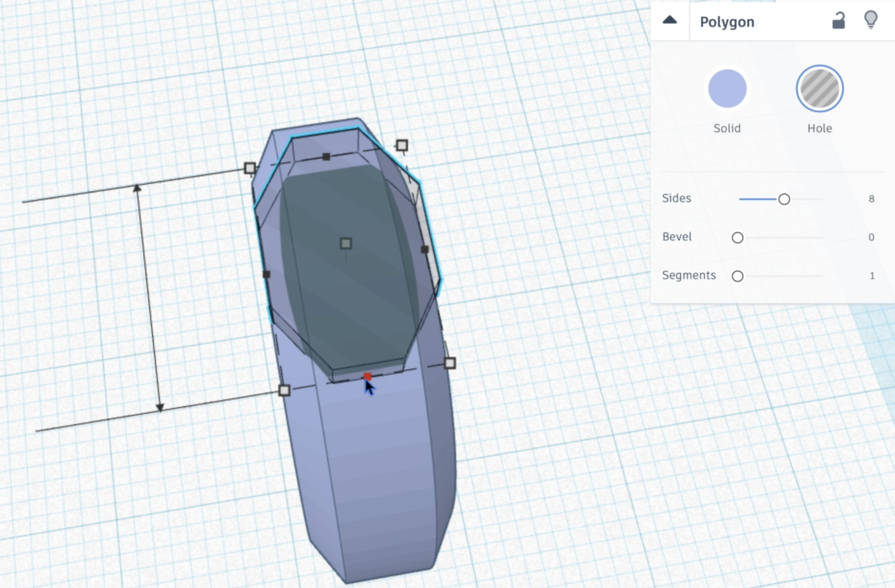Click the Sides value 8
895x588 pixels.
click(871, 199)
